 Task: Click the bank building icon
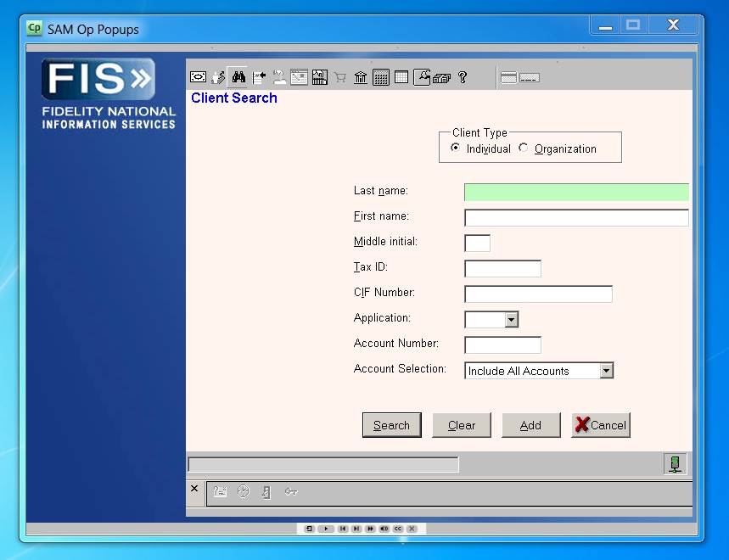361,77
